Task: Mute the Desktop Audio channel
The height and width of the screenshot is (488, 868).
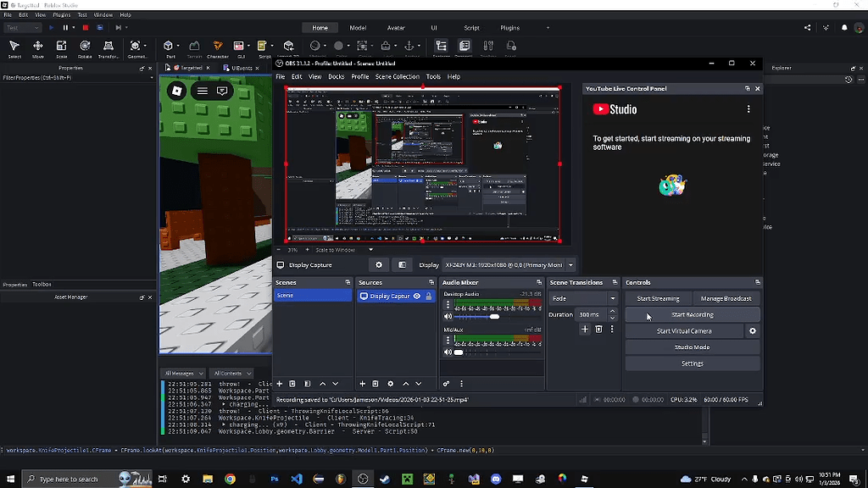Action: pyautogui.click(x=448, y=317)
